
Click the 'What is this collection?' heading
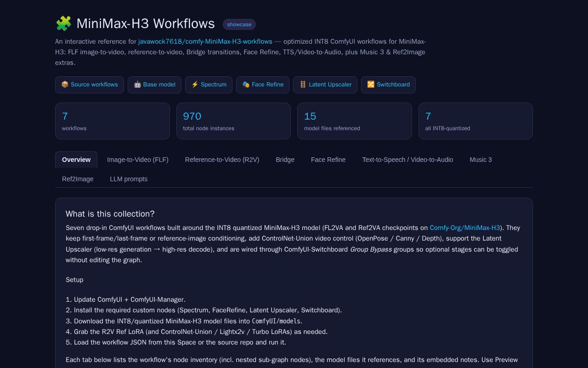pyautogui.click(x=110, y=214)
